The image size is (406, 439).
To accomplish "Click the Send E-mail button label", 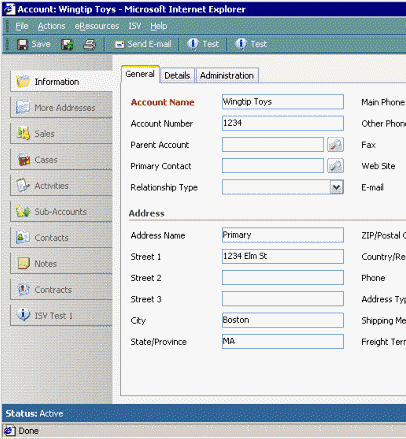I will pyautogui.click(x=149, y=44).
